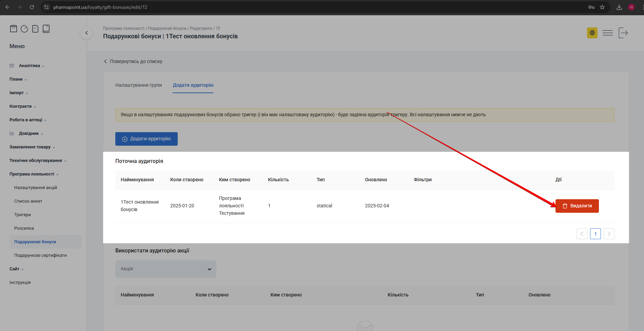
Task: Open browser downloads icon
Action: point(619,7)
